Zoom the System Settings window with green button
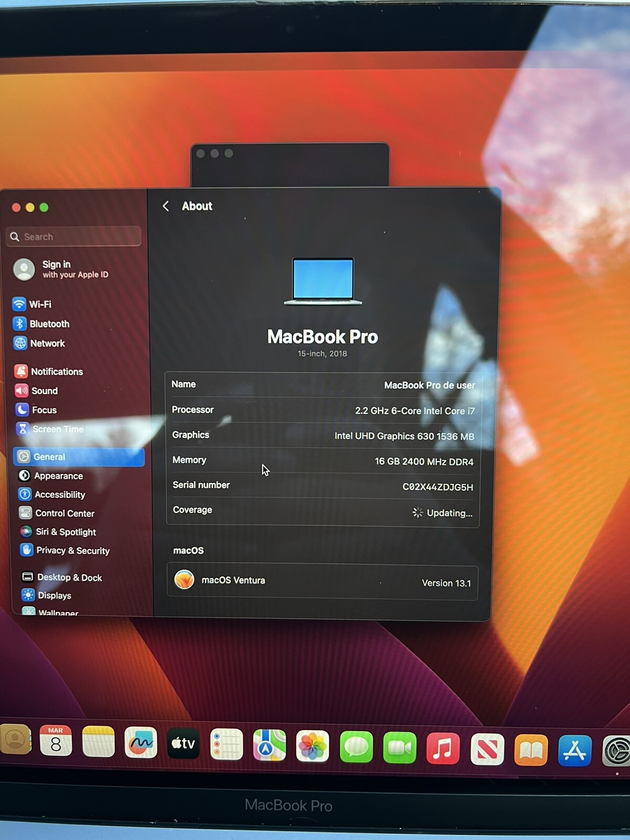630x840 pixels. pyautogui.click(x=44, y=207)
